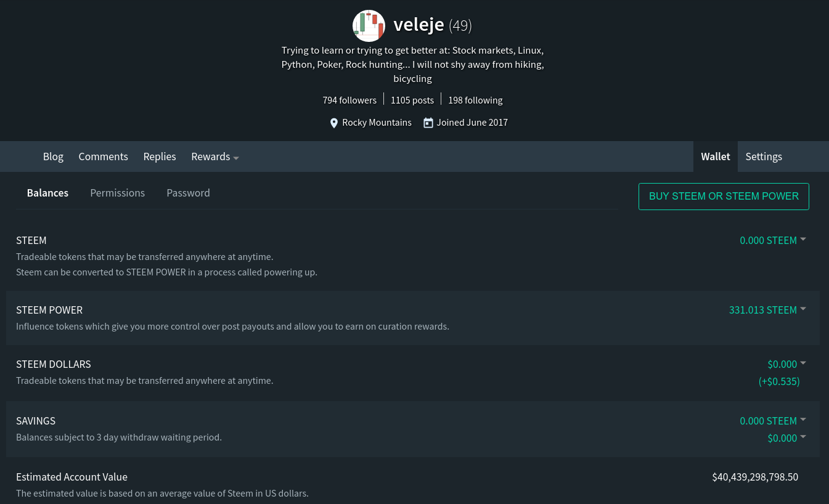Viewport: 829px width, 504px height.
Task: Select the Wallet tab
Action: tap(715, 156)
